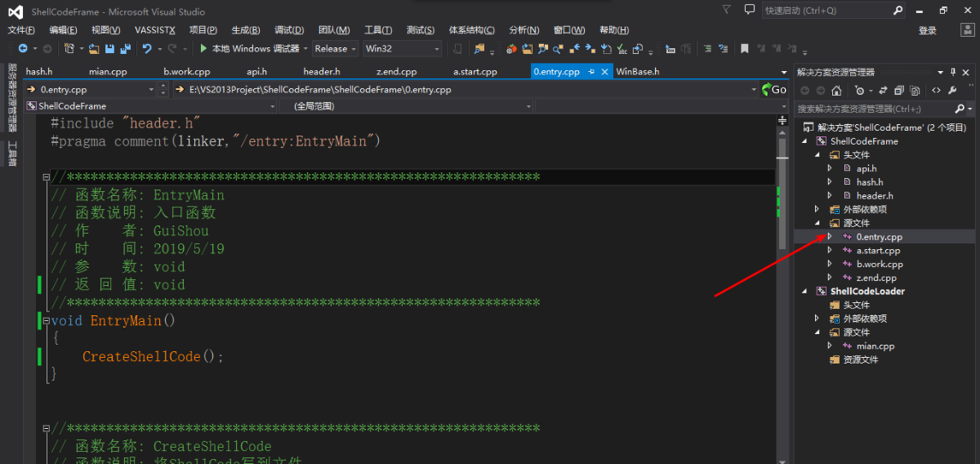Image resolution: width=980 pixels, height=464 pixels.
Task: Click the Undo arrow icon
Action: tap(147, 49)
